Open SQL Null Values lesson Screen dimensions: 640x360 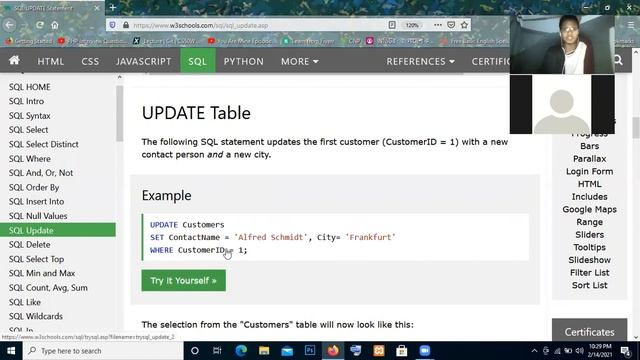click(38, 216)
